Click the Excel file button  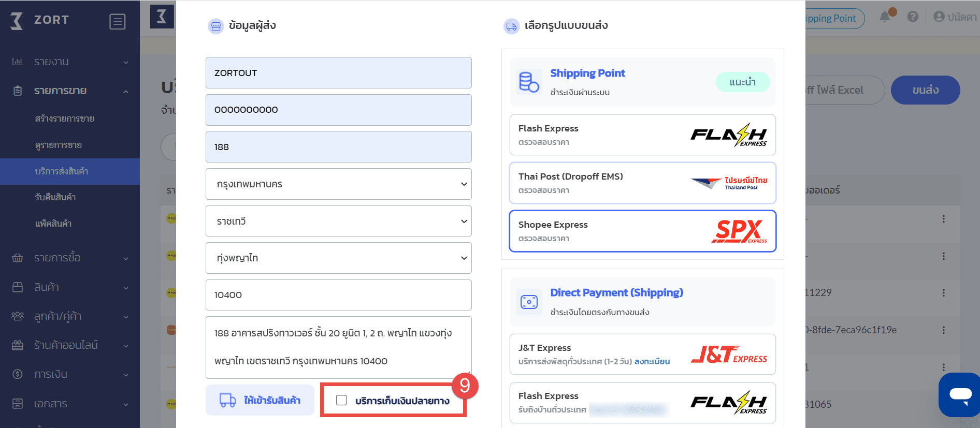click(x=844, y=90)
